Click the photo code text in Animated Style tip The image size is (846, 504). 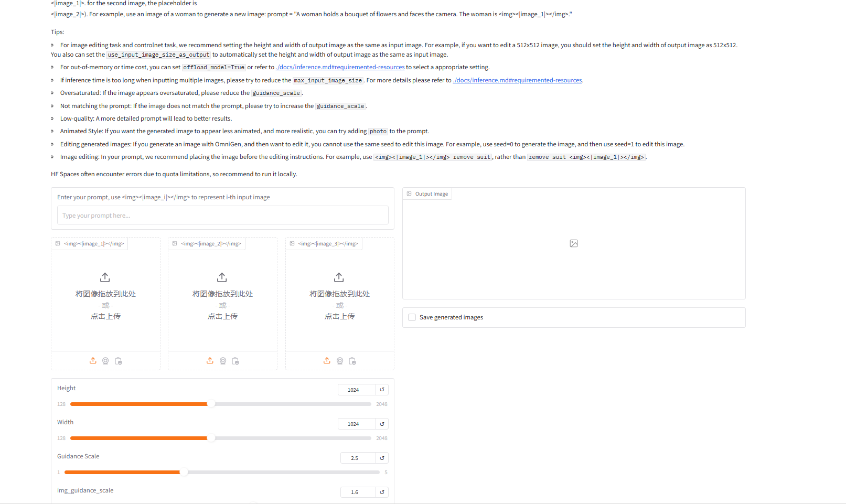[378, 131]
